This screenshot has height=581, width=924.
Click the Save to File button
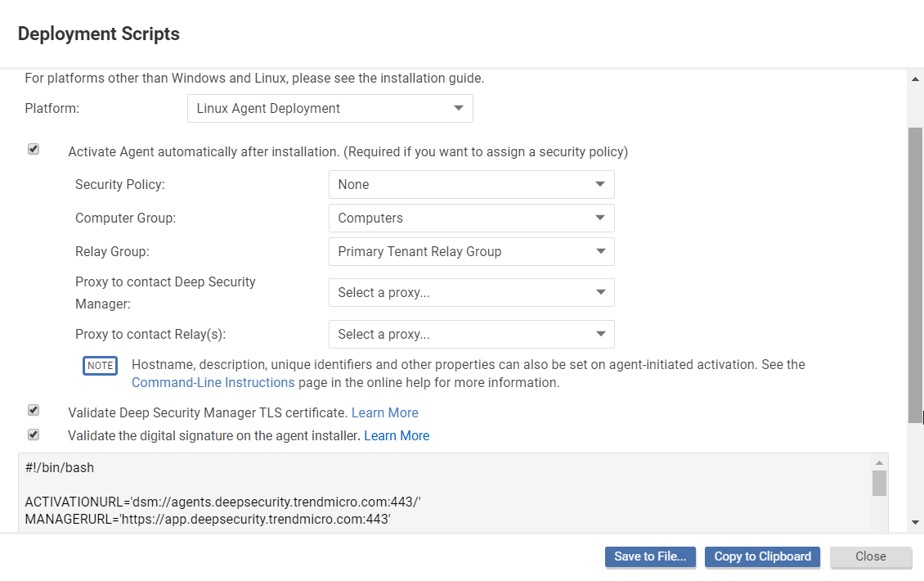point(650,556)
